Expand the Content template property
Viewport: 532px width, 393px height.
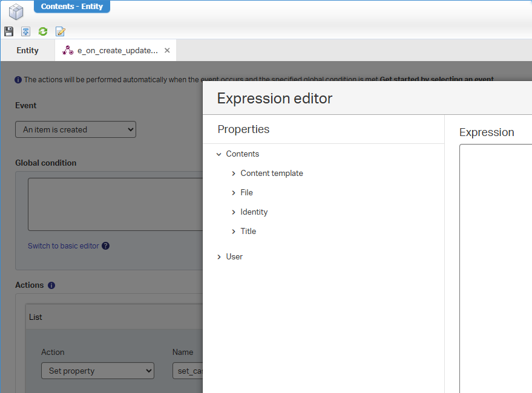(234, 174)
